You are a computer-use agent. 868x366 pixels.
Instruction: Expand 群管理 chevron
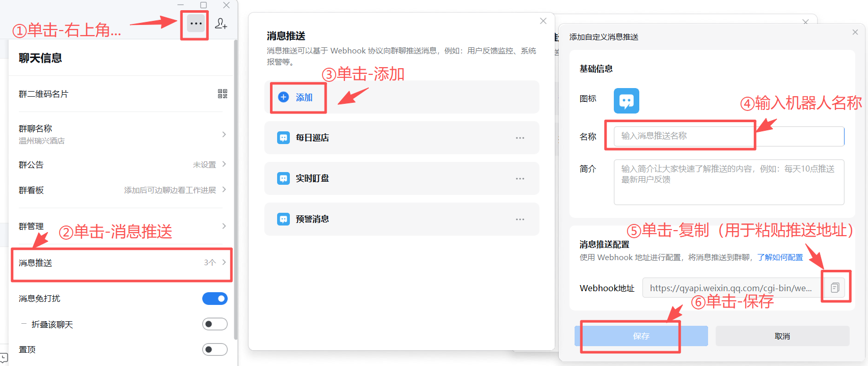click(224, 226)
